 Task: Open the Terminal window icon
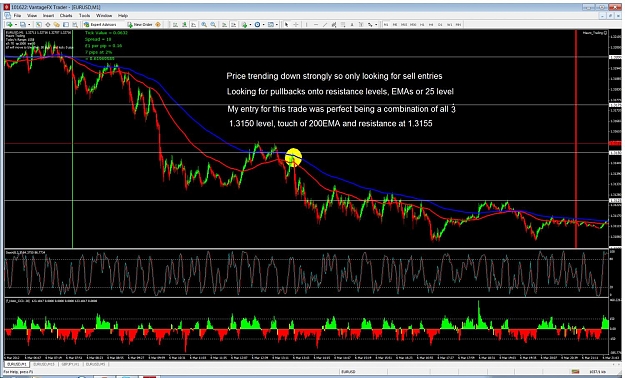click(66, 25)
